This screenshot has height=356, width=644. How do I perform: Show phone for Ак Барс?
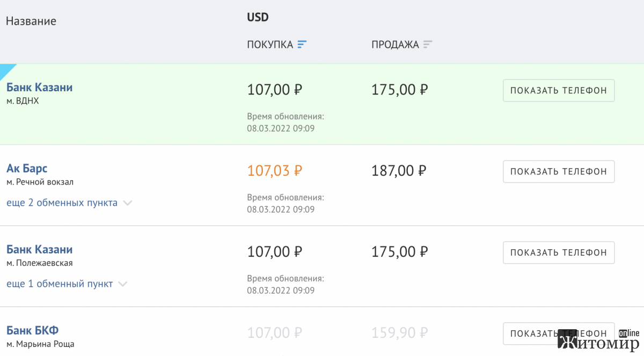pos(559,171)
